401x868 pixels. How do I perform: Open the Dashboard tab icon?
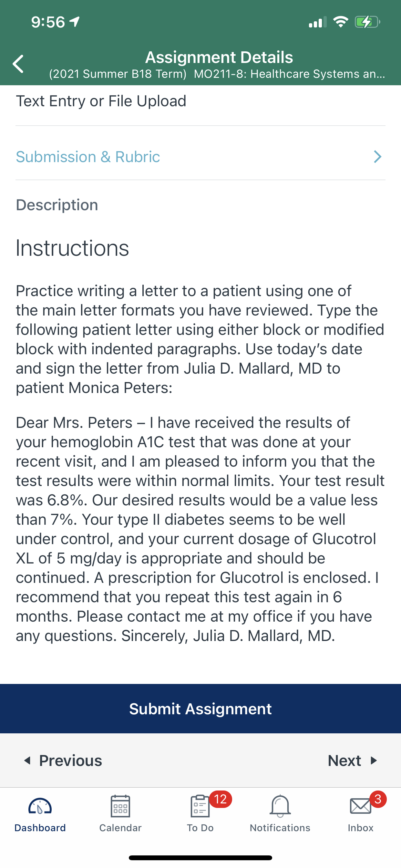coord(40,806)
